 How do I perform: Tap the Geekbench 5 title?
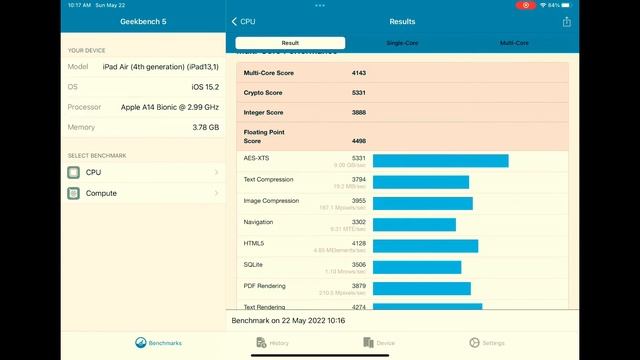point(143,22)
